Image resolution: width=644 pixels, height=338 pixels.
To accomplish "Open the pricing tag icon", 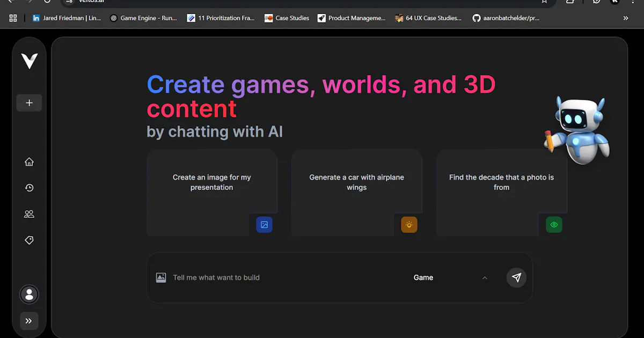I will [x=30, y=240].
